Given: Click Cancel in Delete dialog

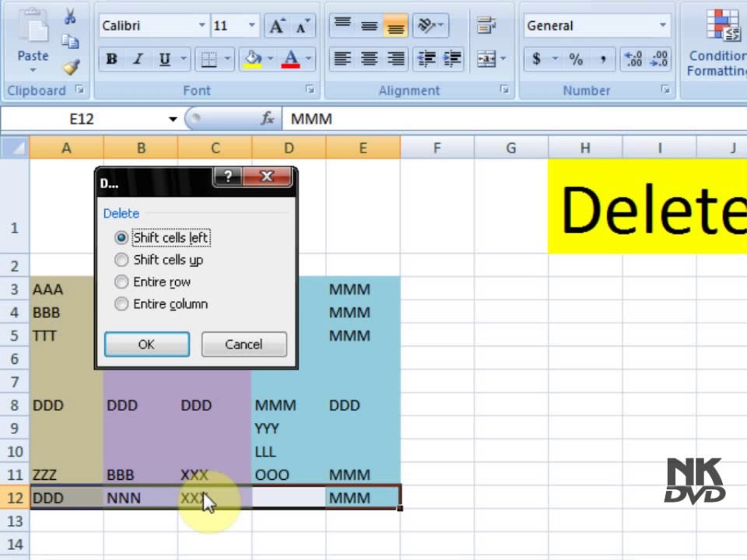Looking at the screenshot, I should point(244,345).
